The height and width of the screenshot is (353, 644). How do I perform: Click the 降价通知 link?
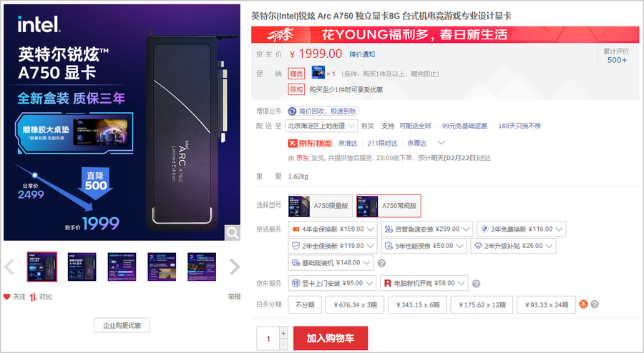point(362,54)
